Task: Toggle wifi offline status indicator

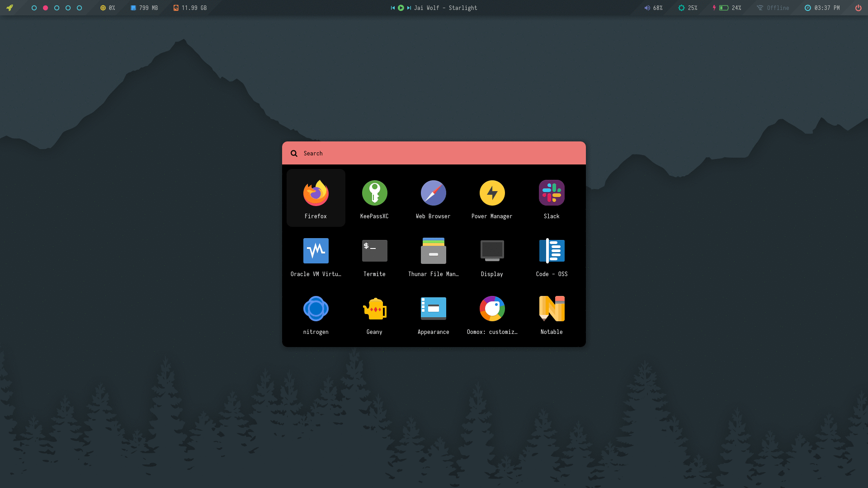Action: click(773, 7)
